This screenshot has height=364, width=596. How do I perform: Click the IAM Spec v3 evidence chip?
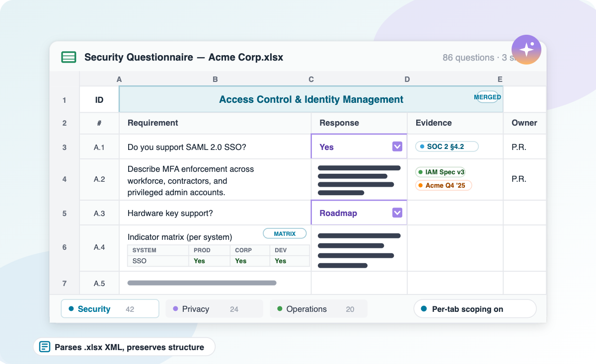pos(441,172)
